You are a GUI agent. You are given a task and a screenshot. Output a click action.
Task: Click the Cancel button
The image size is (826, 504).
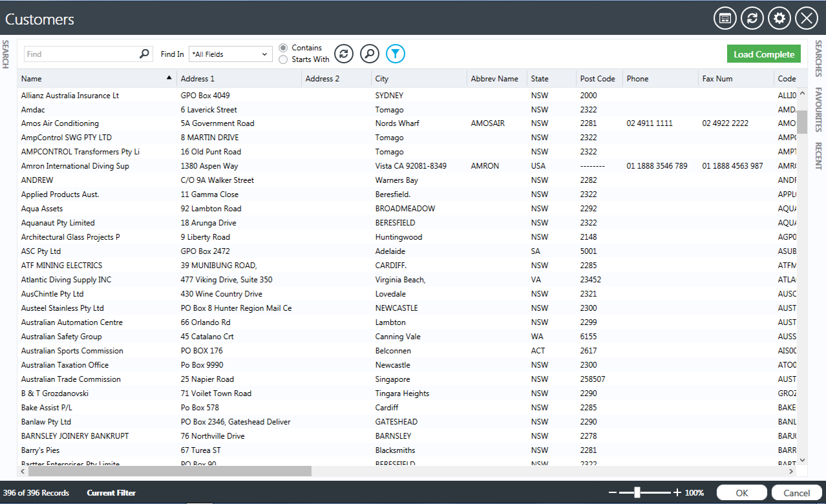(x=797, y=492)
